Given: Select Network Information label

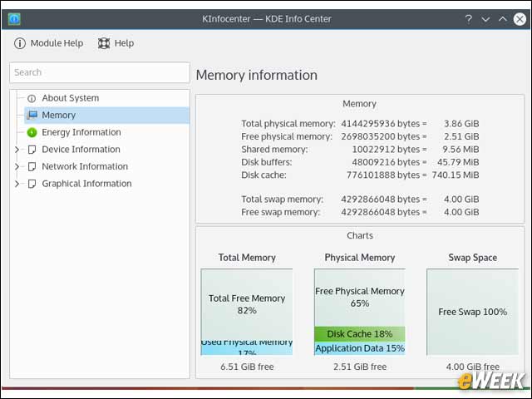Looking at the screenshot, I should 85,166.
